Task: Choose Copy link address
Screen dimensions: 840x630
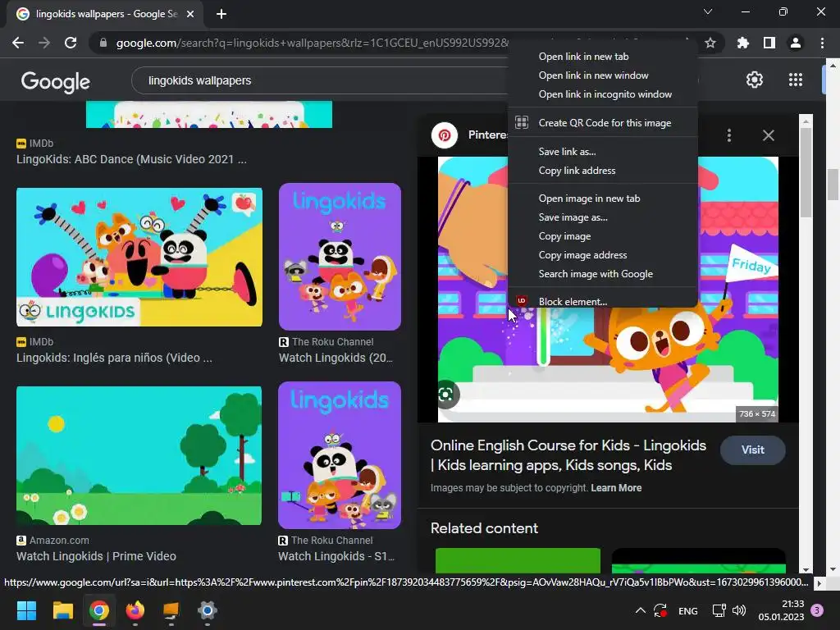Action: pos(603,171)
